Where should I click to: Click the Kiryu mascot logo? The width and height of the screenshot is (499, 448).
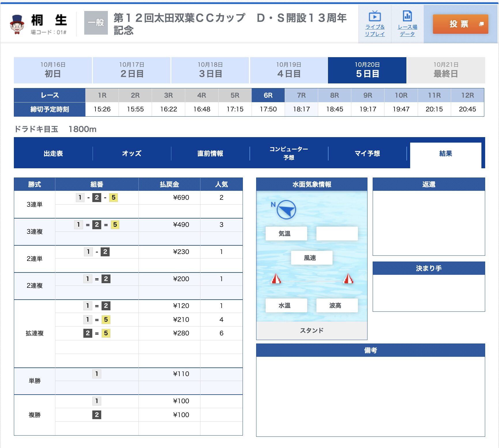pos(17,25)
